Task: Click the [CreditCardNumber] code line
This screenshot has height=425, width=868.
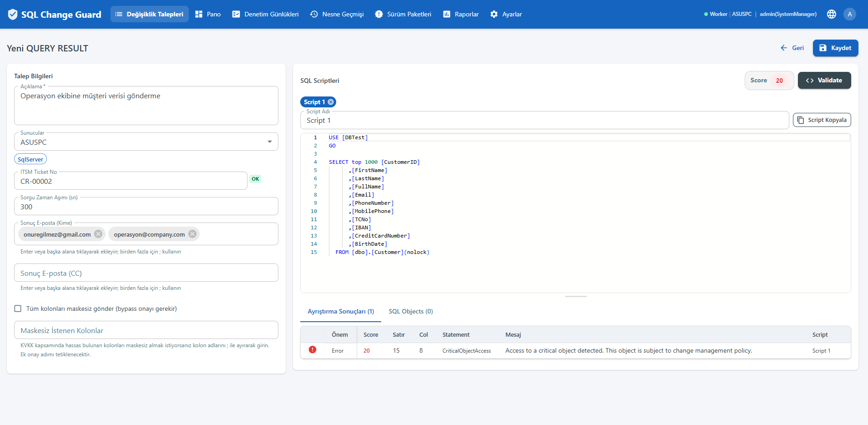Action: (x=379, y=236)
